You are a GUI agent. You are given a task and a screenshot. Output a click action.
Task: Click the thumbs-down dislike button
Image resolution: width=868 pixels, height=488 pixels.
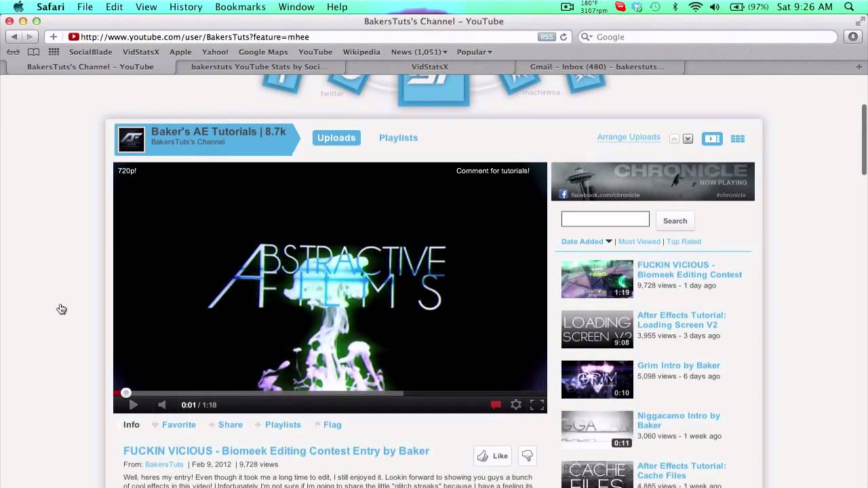pyautogui.click(x=527, y=456)
